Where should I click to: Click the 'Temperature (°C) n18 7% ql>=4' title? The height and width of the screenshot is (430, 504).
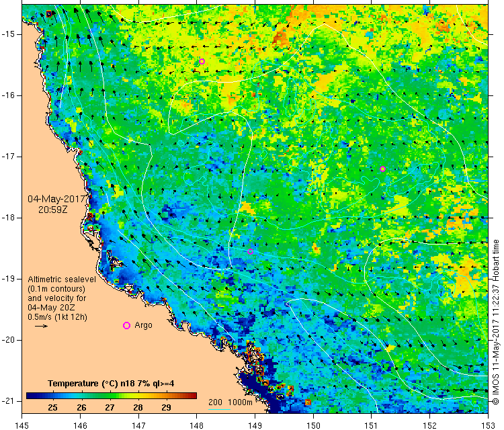coord(111,384)
